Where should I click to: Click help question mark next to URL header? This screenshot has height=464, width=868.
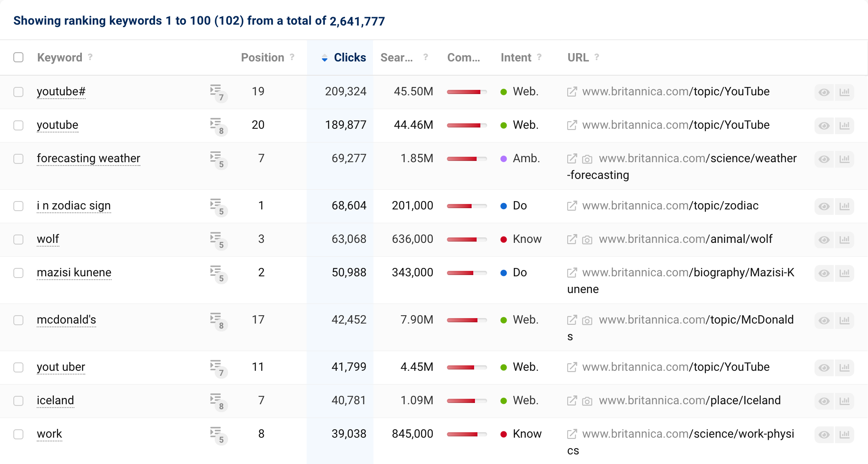tap(597, 57)
